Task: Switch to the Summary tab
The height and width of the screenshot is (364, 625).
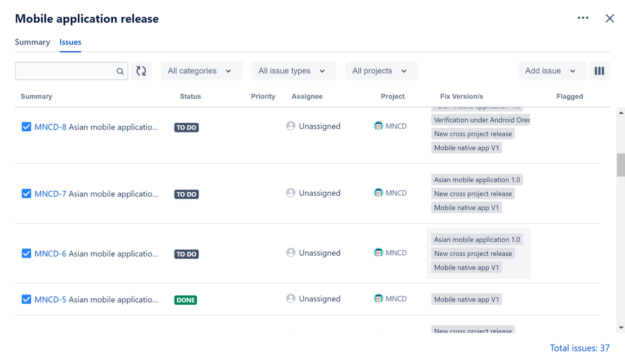Action: 33,42
